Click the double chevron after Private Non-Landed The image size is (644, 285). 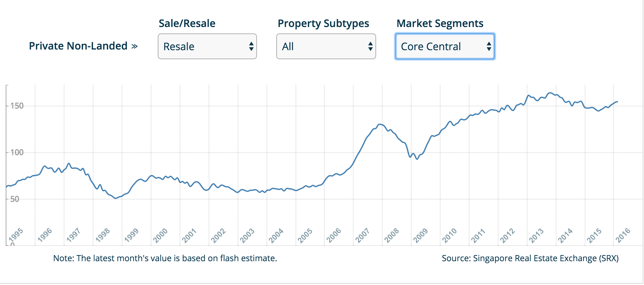135,46
